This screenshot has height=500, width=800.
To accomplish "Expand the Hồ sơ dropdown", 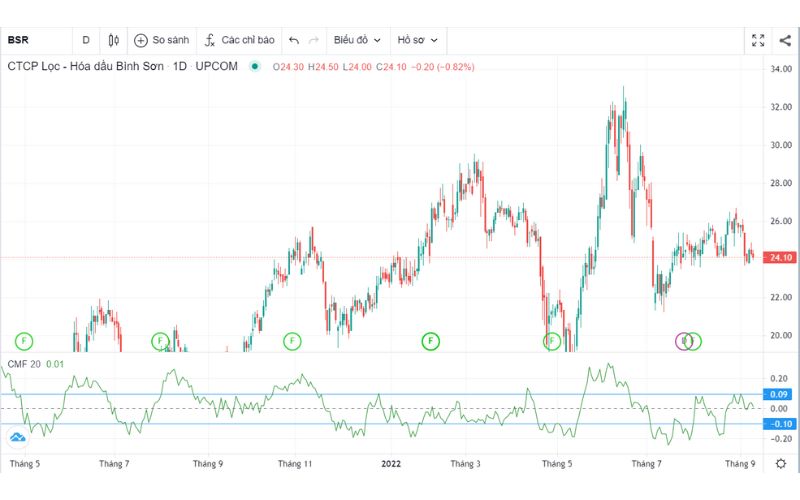I will (418, 40).
